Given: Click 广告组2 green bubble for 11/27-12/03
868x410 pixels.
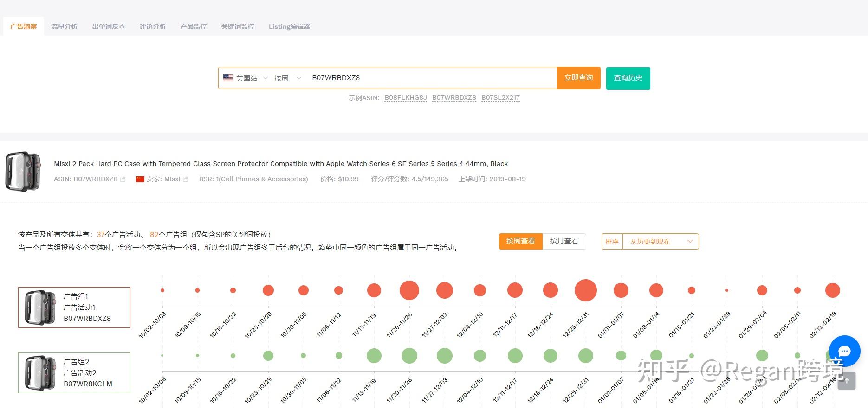Looking at the screenshot, I should point(445,356).
